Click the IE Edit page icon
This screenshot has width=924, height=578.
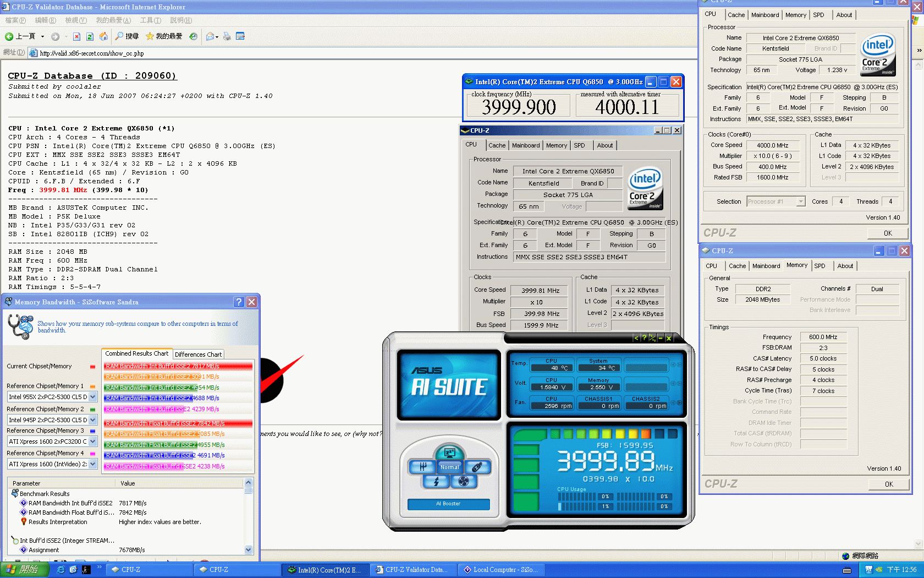(240, 36)
